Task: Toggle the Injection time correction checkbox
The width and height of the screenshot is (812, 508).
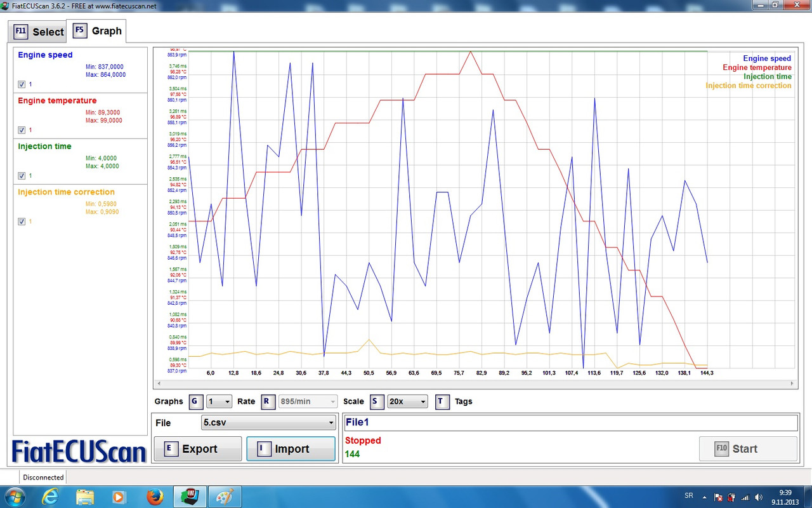Action: coord(22,221)
